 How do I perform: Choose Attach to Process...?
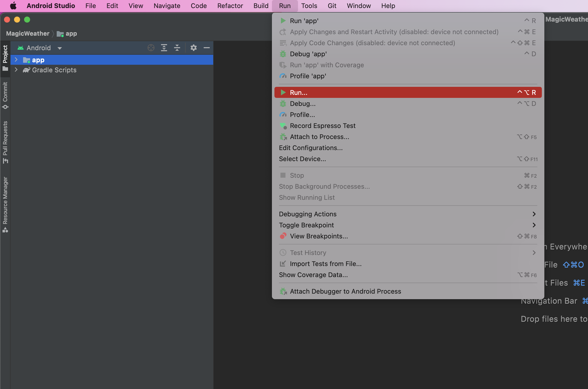[408, 137]
